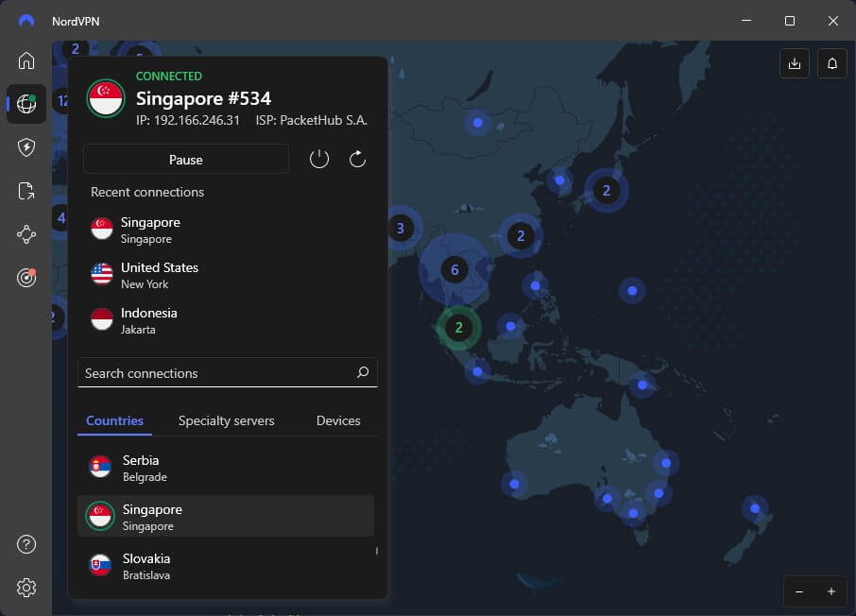
Task: Open notifications bell icon
Action: click(832, 63)
